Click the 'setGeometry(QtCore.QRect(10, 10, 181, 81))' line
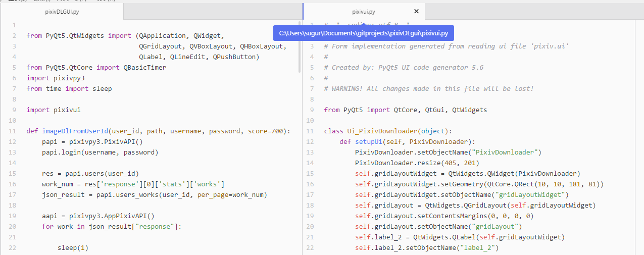Image resolution: width=644 pixels, height=255 pixels. tap(479, 184)
